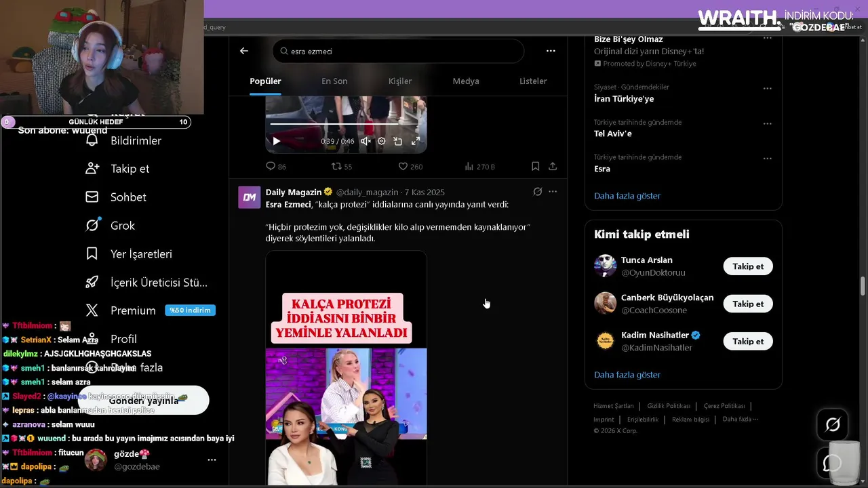The image size is (868, 488).
Task: Click the Gönderi yayınla button
Action: click(144, 401)
